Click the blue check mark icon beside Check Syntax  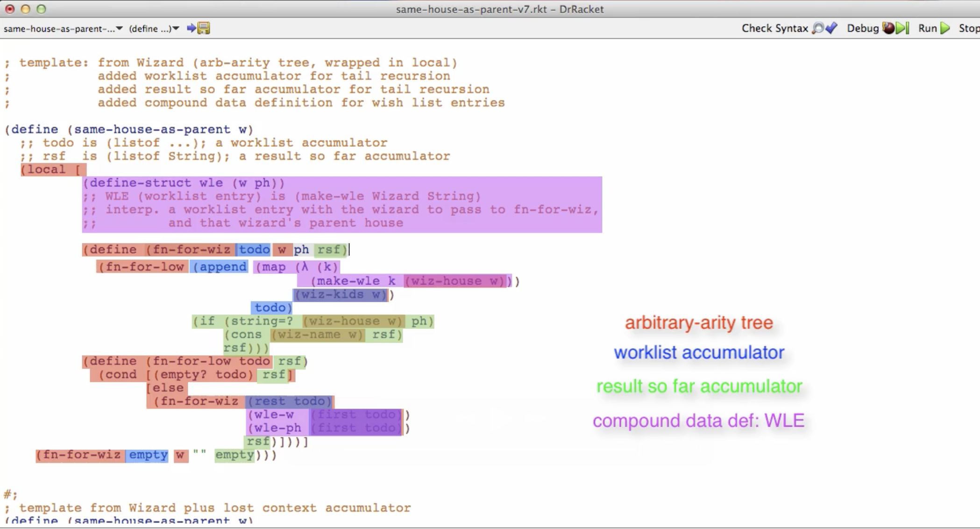[831, 28]
